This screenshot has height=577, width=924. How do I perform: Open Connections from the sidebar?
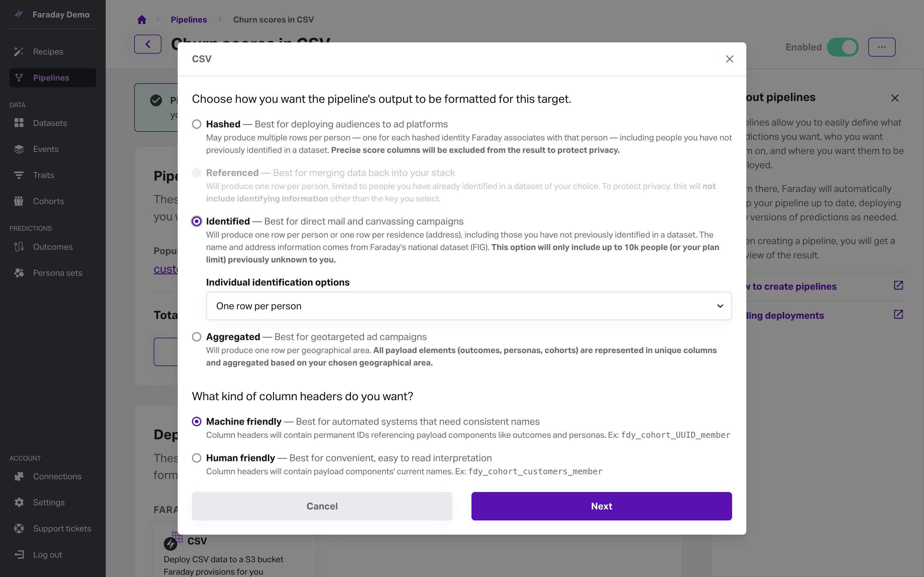[57, 476]
